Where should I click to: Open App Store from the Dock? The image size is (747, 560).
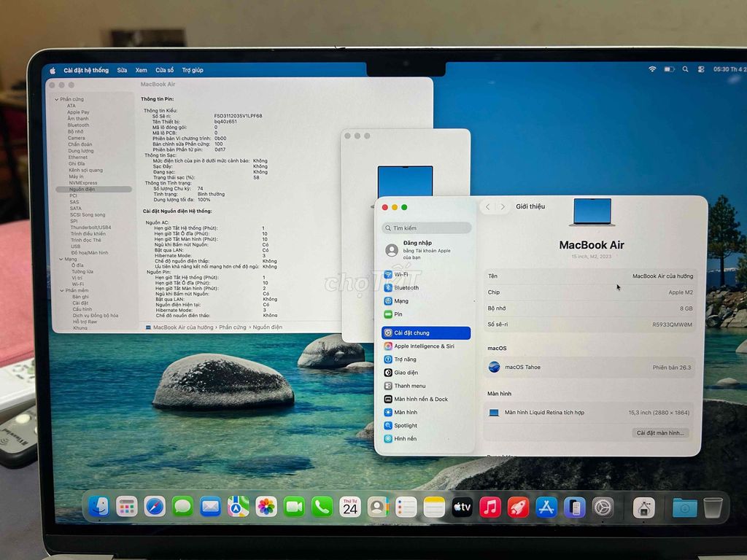click(x=546, y=507)
